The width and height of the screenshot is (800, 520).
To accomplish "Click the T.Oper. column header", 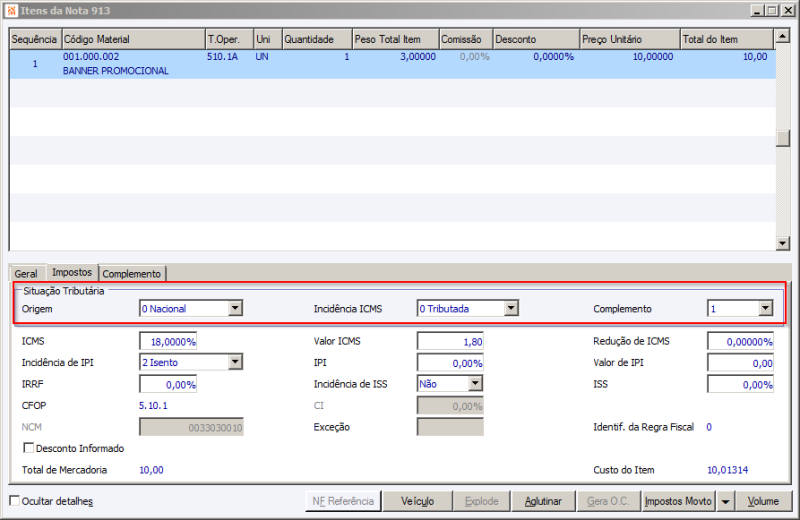I will (230, 39).
